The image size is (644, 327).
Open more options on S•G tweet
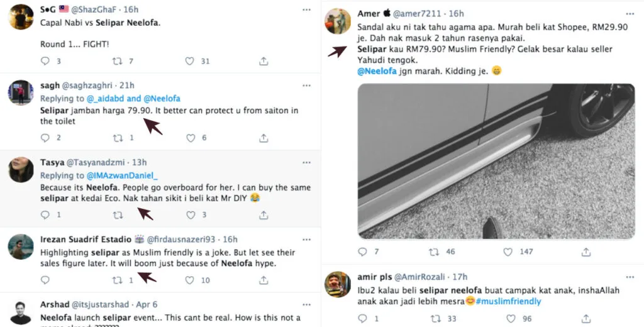coord(306,9)
